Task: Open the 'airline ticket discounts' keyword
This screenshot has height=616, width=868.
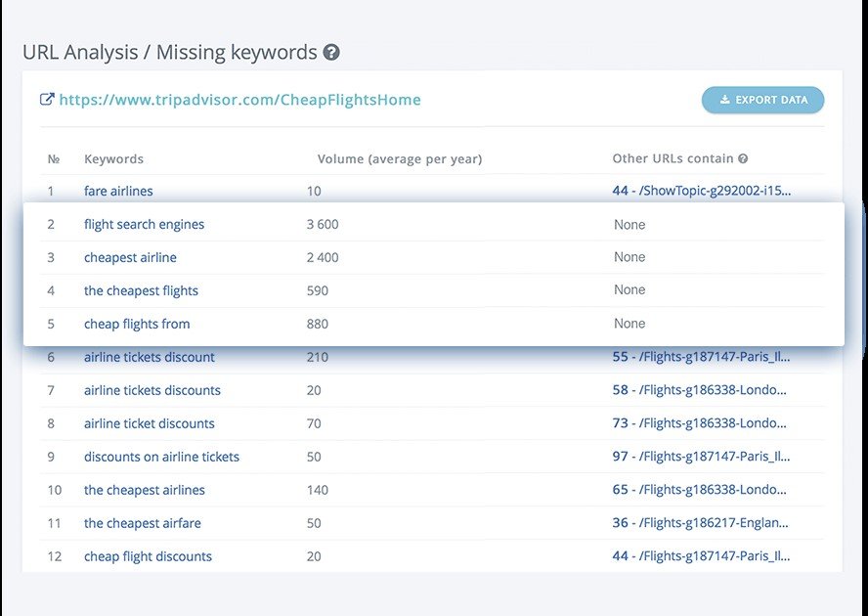Action: 150,423
